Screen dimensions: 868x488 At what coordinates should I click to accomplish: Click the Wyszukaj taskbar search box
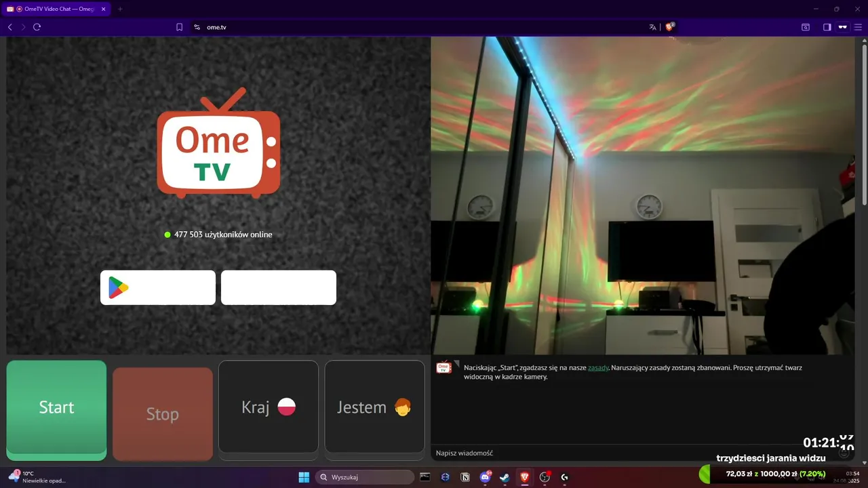pos(365,477)
